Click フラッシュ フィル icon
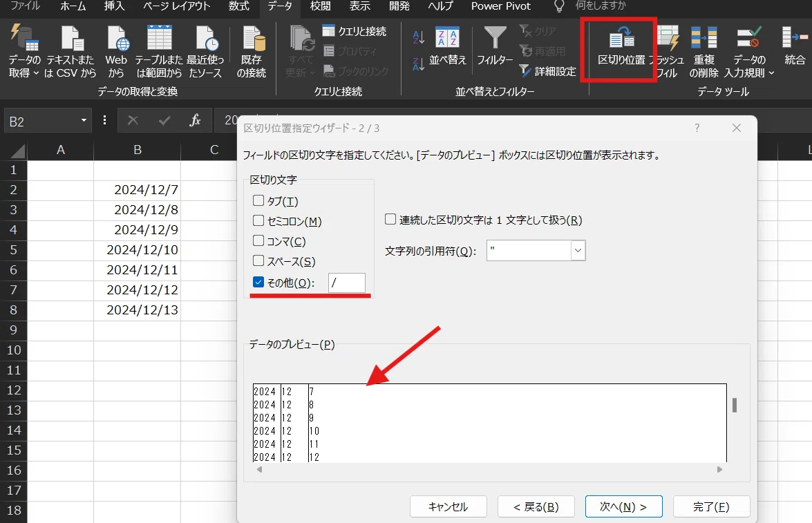 668,38
